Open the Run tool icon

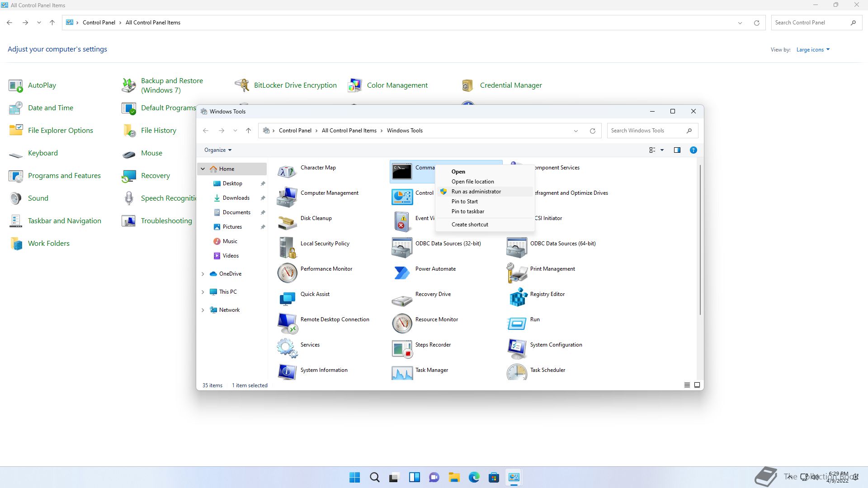tap(517, 323)
